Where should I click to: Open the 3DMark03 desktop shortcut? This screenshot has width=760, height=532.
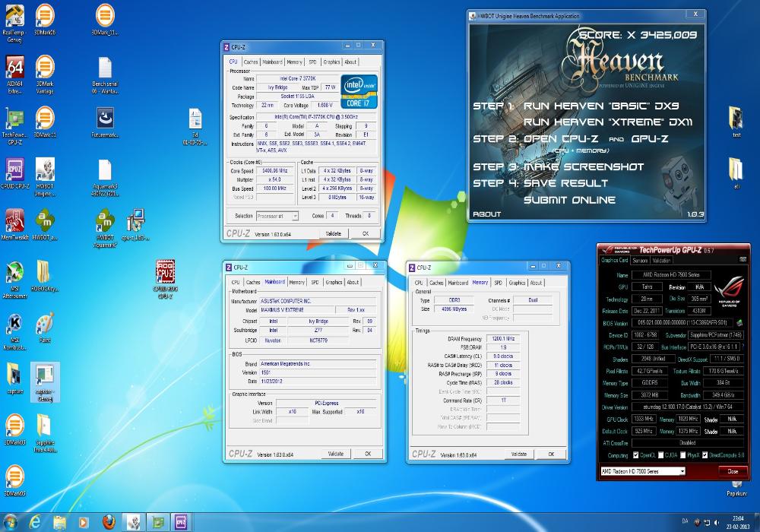point(14,429)
